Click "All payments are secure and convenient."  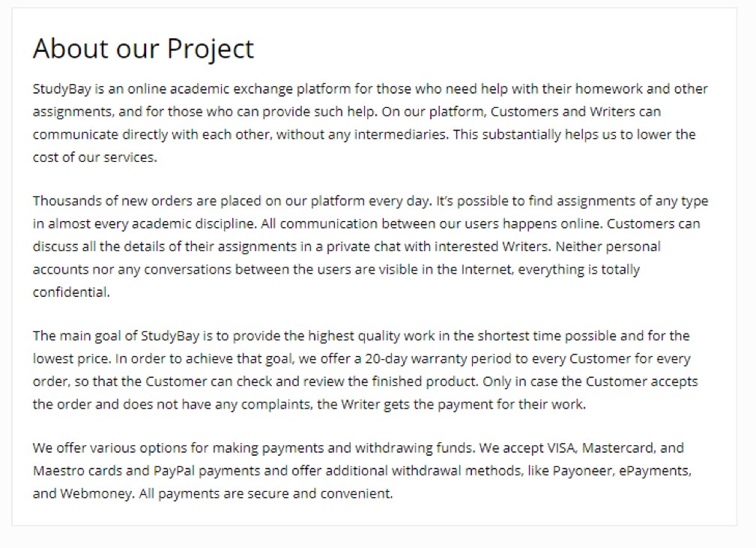(266, 494)
